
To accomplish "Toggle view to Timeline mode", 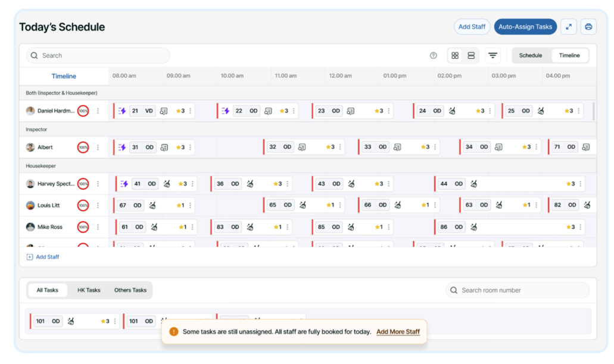I will coord(569,55).
